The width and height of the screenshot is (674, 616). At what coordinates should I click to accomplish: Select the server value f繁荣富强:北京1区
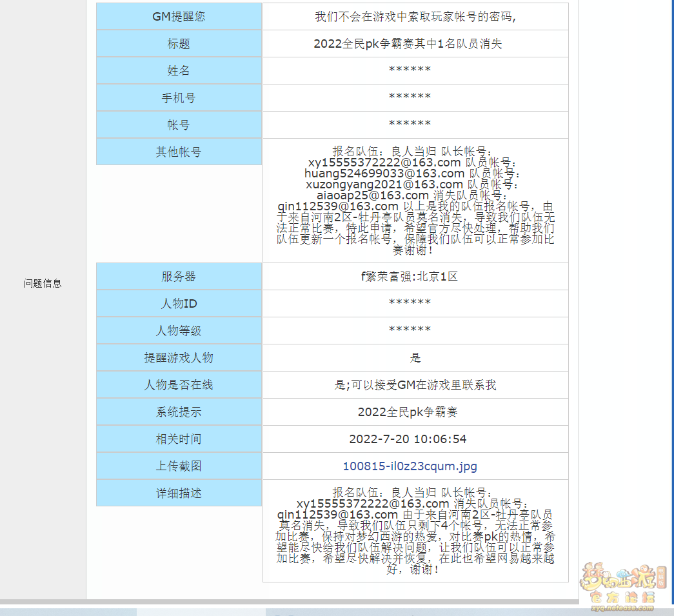click(410, 277)
